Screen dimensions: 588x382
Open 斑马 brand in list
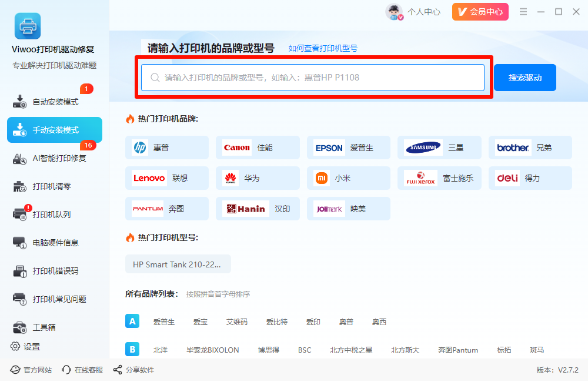click(x=537, y=350)
